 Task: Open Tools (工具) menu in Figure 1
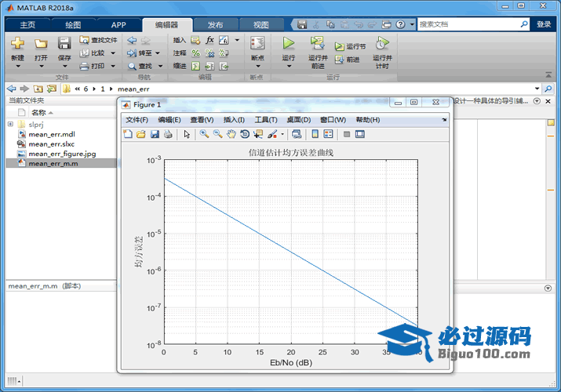click(x=266, y=120)
